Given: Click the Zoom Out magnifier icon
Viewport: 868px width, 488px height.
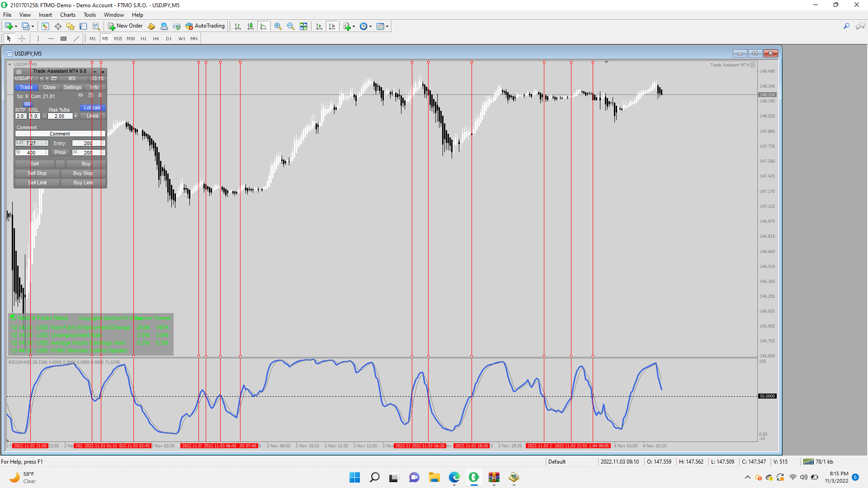Looking at the screenshot, I should click(x=291, y=26).
